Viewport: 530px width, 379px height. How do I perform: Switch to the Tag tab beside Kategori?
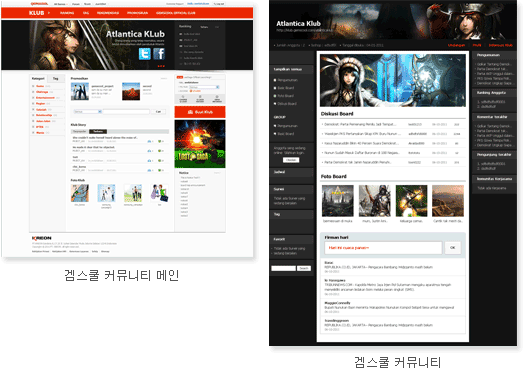55,78
